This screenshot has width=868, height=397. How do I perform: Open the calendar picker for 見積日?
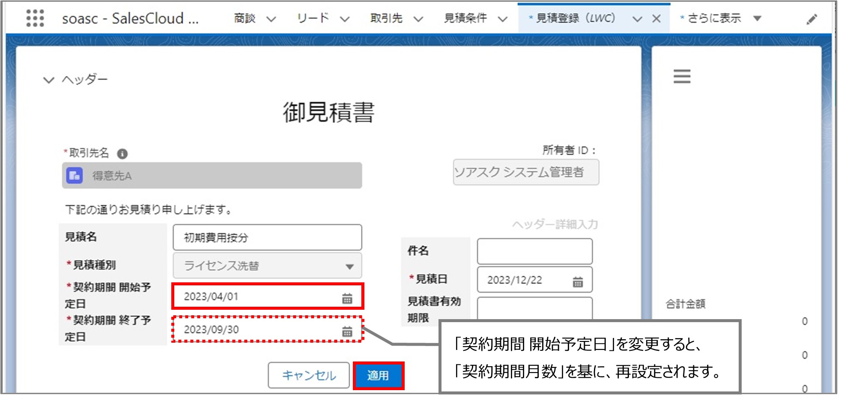pos(578,281)
